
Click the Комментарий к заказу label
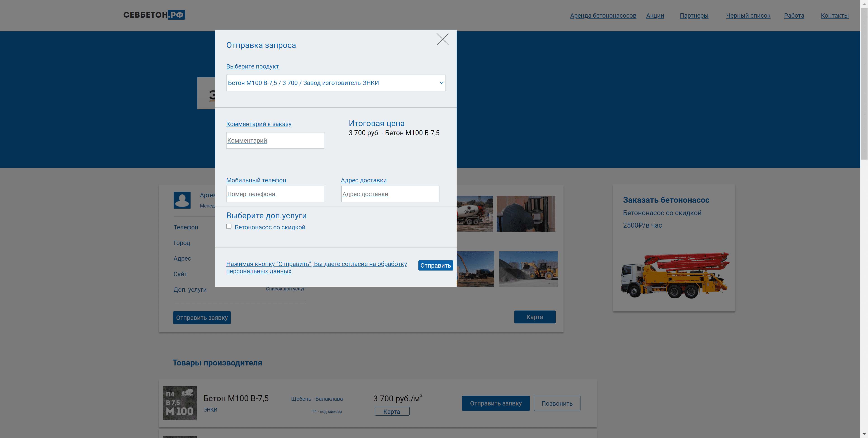[259, 124]
